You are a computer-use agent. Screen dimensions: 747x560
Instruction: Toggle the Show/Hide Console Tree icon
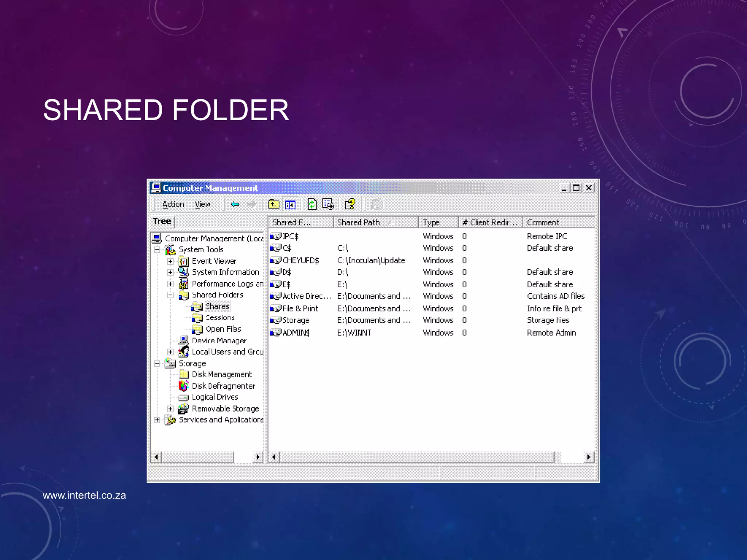290,205
